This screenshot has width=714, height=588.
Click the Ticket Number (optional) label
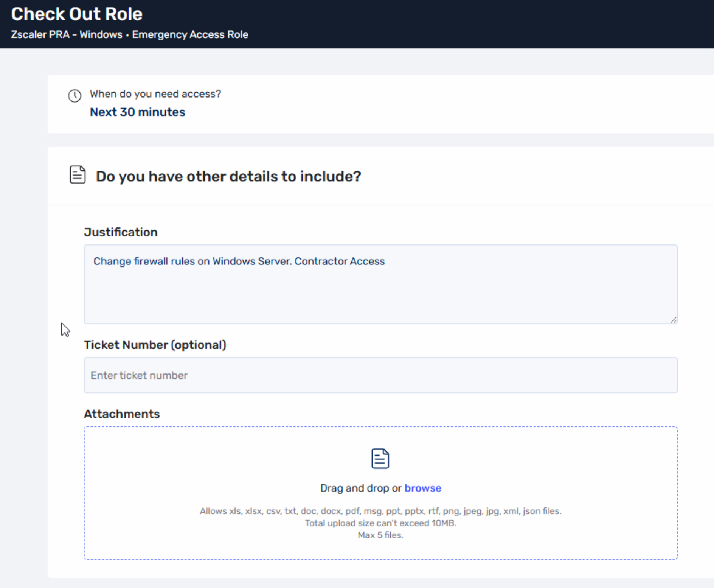point(155,345)
